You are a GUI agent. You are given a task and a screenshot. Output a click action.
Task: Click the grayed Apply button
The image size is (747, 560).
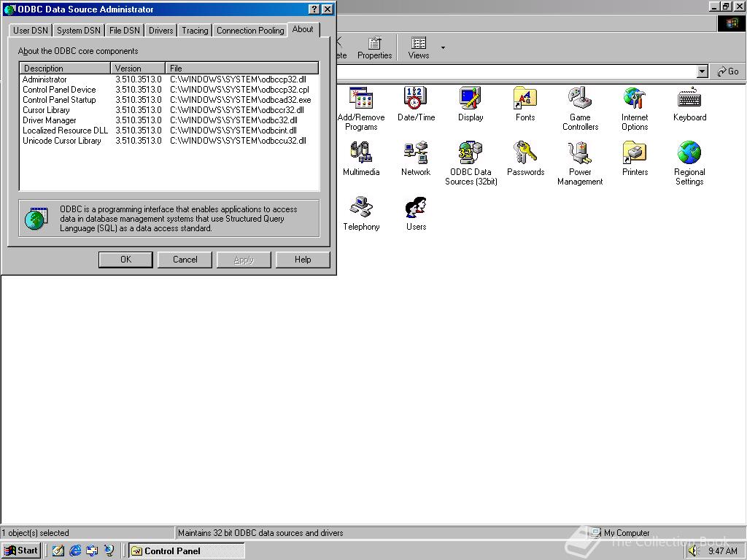pyautogui.click(x=244, y=260)
